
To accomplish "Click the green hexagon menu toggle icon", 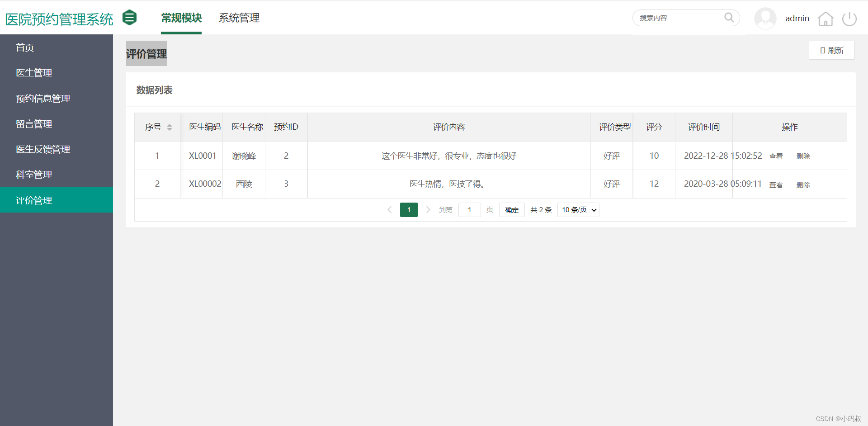I will pyautogui.click(x=129, y=18).
